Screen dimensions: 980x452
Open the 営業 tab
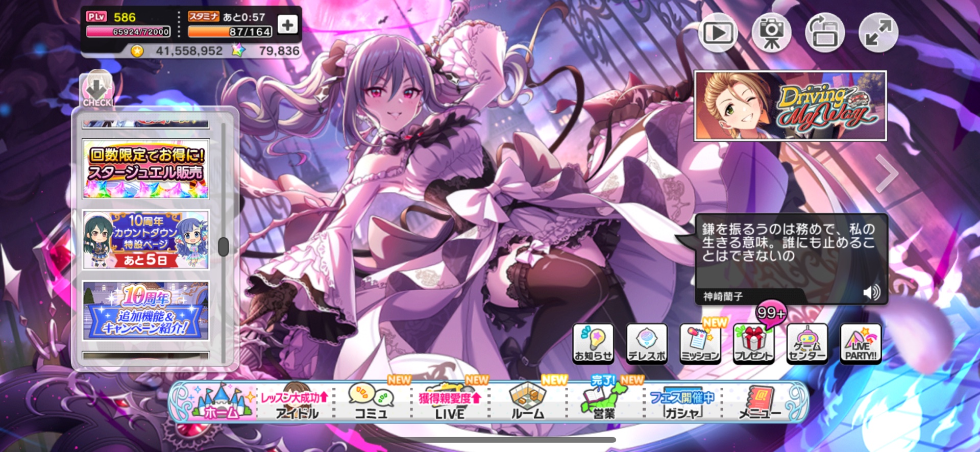click(605, 403)
